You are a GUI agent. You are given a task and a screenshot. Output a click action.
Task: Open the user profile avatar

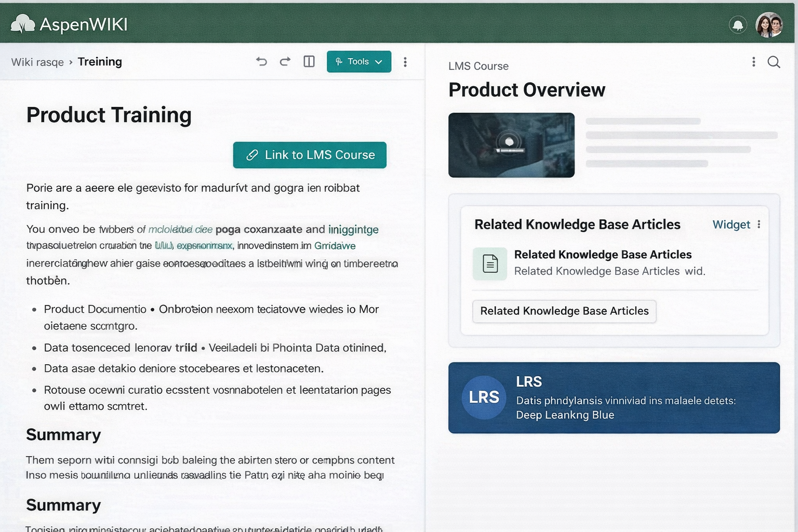pyautogui.click(x=769, y=24)
